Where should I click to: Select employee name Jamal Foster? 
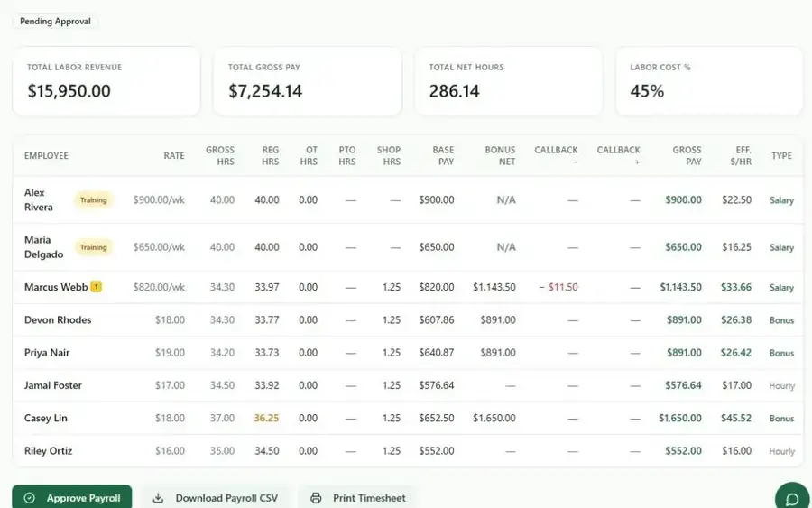tap(53, 385)
